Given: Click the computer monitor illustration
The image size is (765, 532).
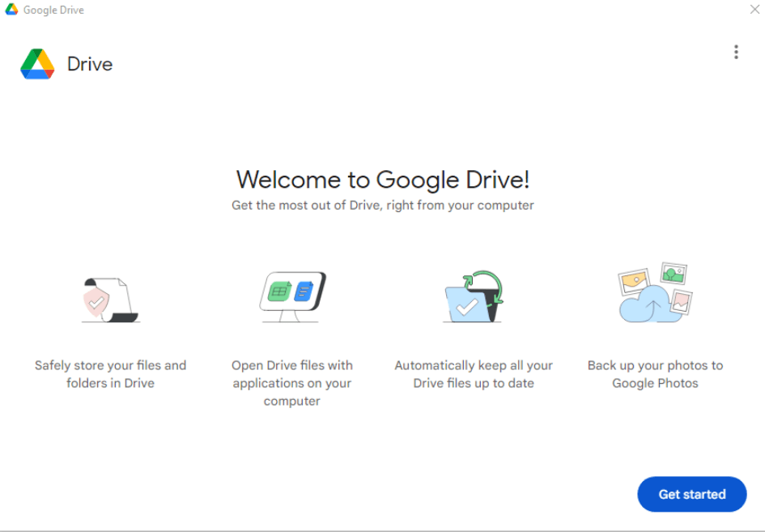Looking at the screenshot, I should (292, 296).
